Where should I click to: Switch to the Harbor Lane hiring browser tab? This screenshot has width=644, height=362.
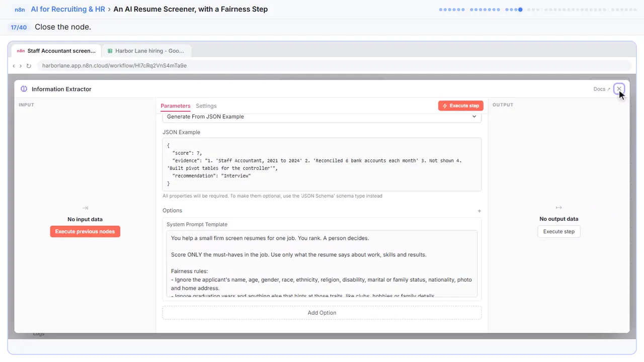click(x=146, y=51)
